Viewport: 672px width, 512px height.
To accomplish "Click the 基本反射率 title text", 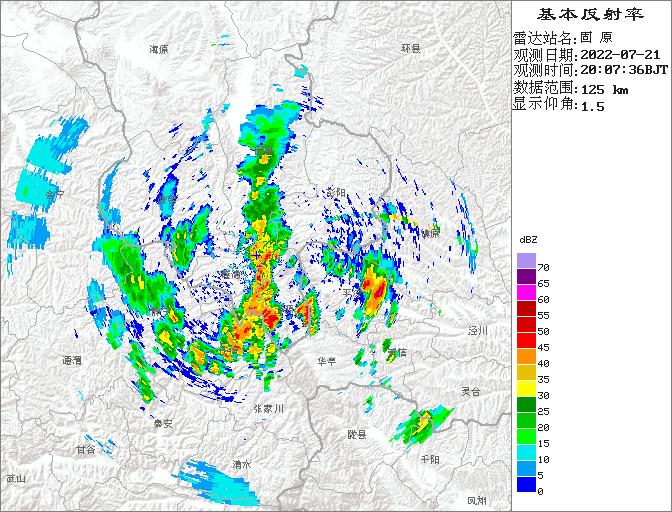I will (589, 14).
